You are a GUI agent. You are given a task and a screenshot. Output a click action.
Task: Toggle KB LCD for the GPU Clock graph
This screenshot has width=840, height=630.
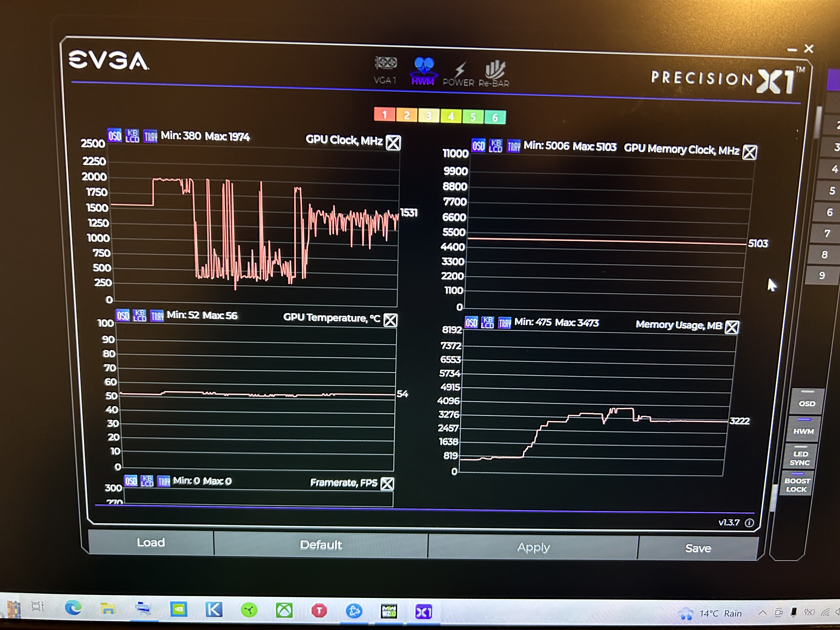(132, 136)
